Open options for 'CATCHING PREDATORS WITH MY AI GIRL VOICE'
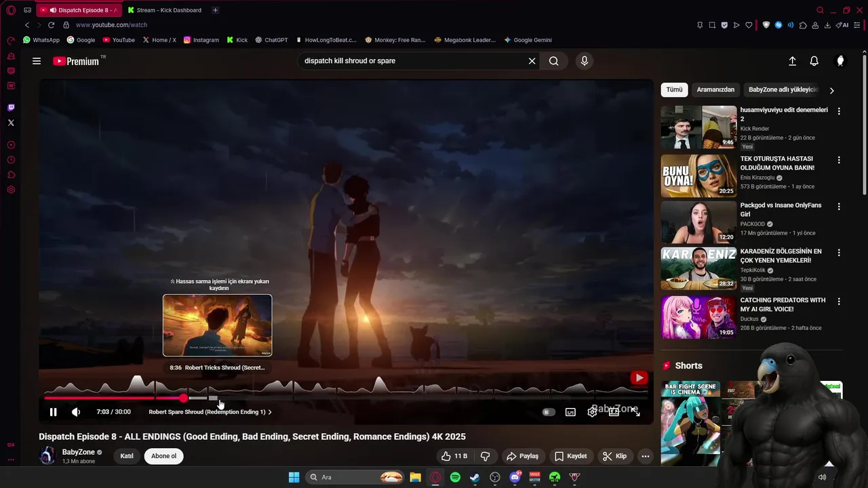The image size is (868, 488). (839, 301)
